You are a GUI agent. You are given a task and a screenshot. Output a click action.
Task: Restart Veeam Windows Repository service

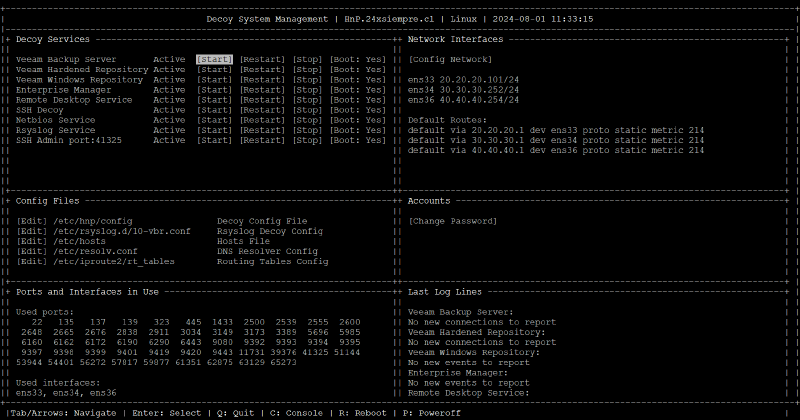pos(262,80)
